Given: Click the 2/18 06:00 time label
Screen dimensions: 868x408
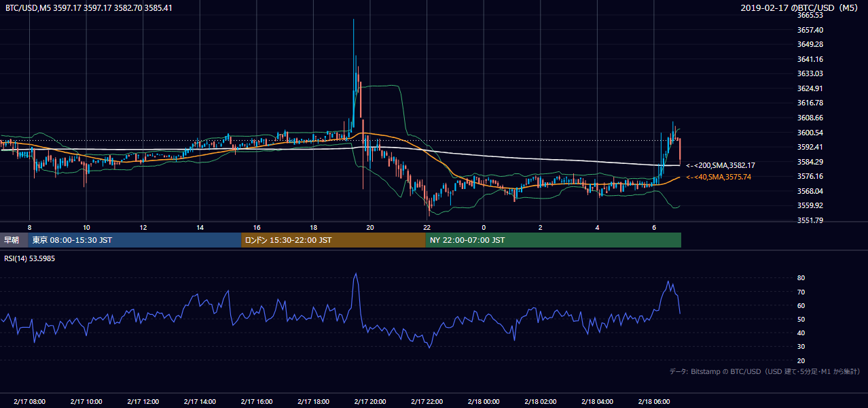Looking at the screenshot, I should [653, 402].
